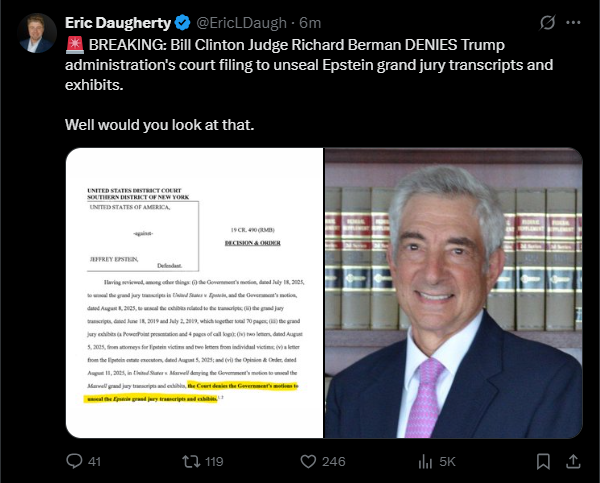Open the Grok explain icon

547,23
